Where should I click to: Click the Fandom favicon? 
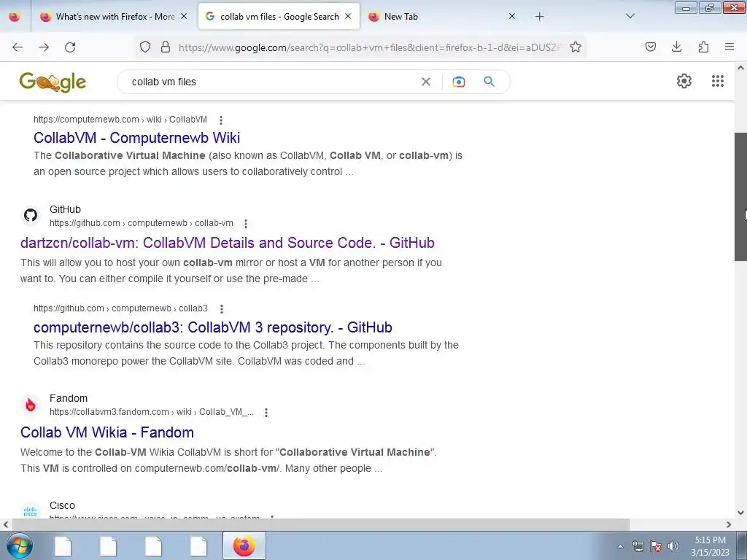coord(31,405)
